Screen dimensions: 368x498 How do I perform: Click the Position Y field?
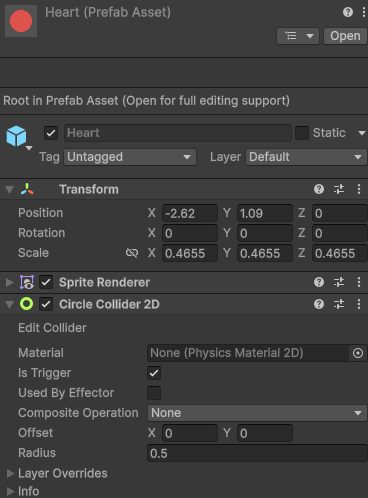(265, 213)
